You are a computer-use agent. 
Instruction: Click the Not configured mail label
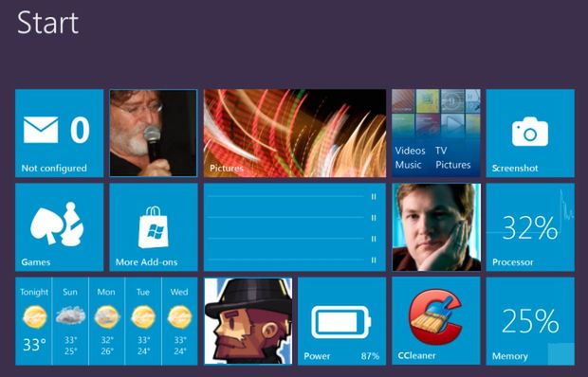[54, 169]
